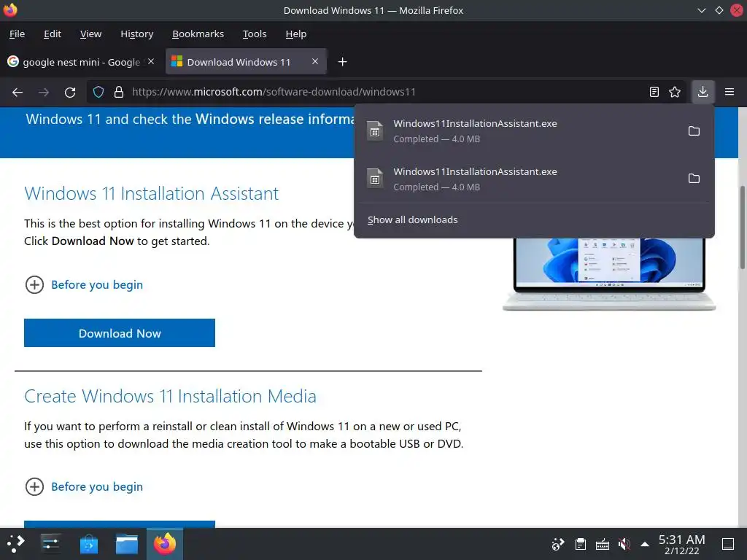Reload the page with the refresh icon
This screenshot has height=560, width=747.
pos(70,92)
